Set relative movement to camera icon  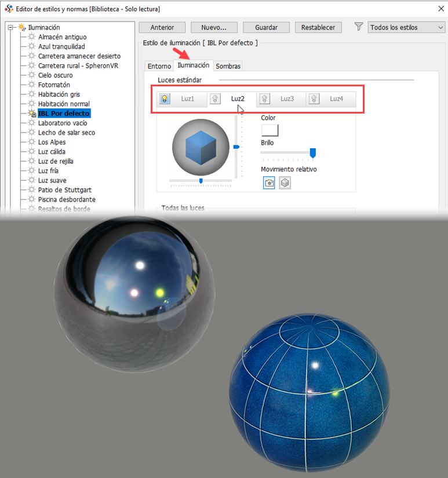269,183
